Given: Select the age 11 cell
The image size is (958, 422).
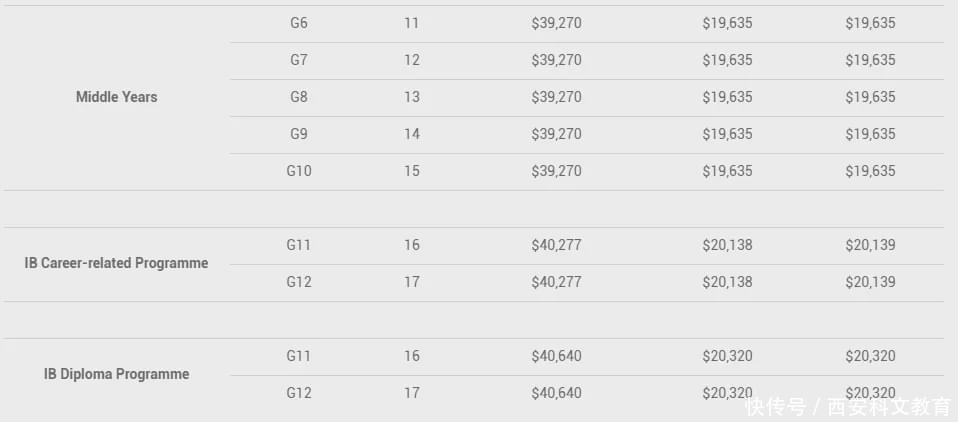Looking at the screenshot, I should 412,23.
